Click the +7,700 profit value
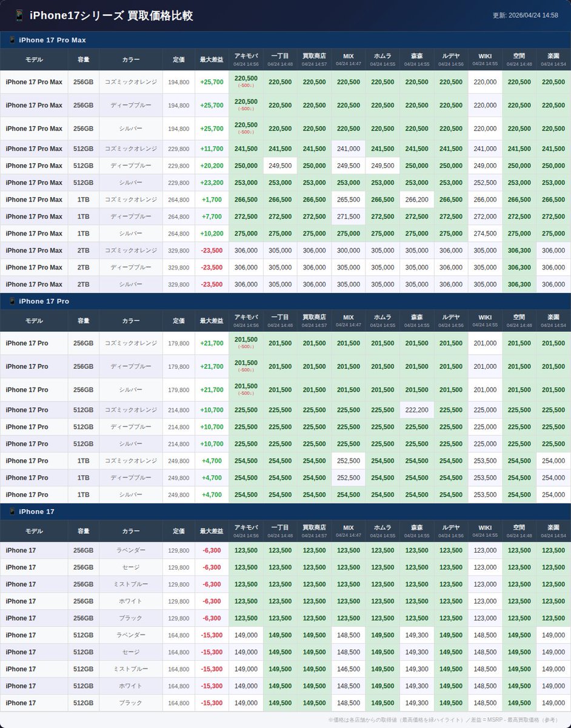Image resolution: width=571 pixels, height=728 pixels. (212, 217)
